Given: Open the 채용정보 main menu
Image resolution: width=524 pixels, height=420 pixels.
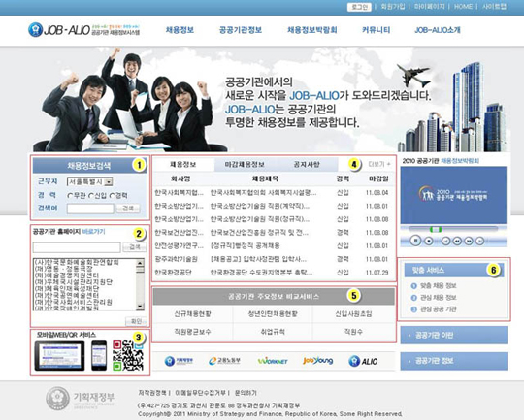Looking at the screenshot, I should click(180, 30).
